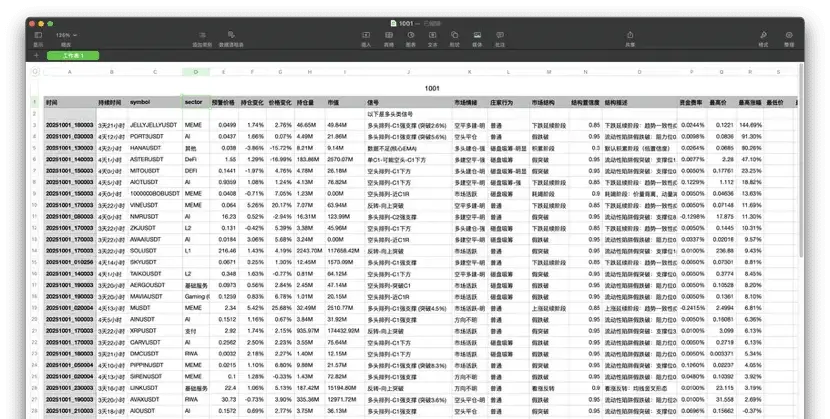Viewport: 830px width, 419px height.
Task: Click the Share (共享) toolbar icon
Action: [x=630, y=35]
